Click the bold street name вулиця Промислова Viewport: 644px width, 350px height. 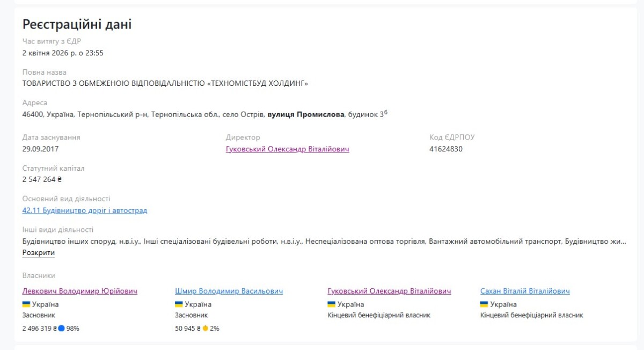(x=306, y=114)
